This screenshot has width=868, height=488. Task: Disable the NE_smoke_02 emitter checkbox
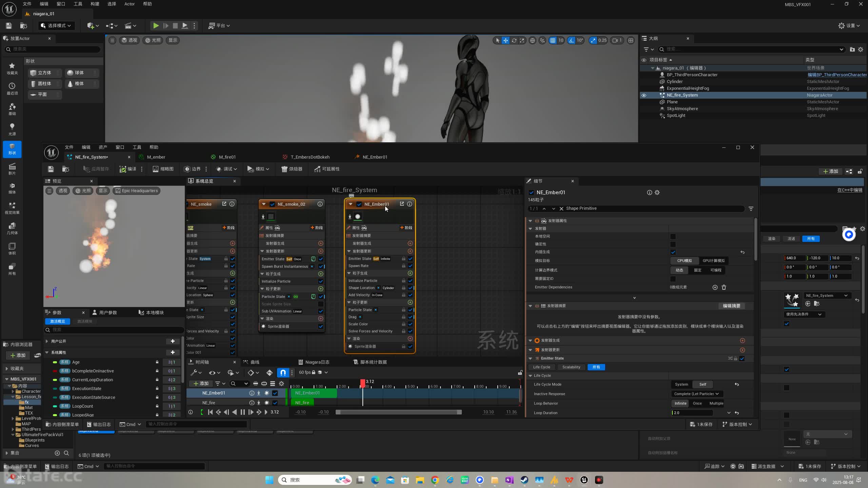(x=272, y=204)
